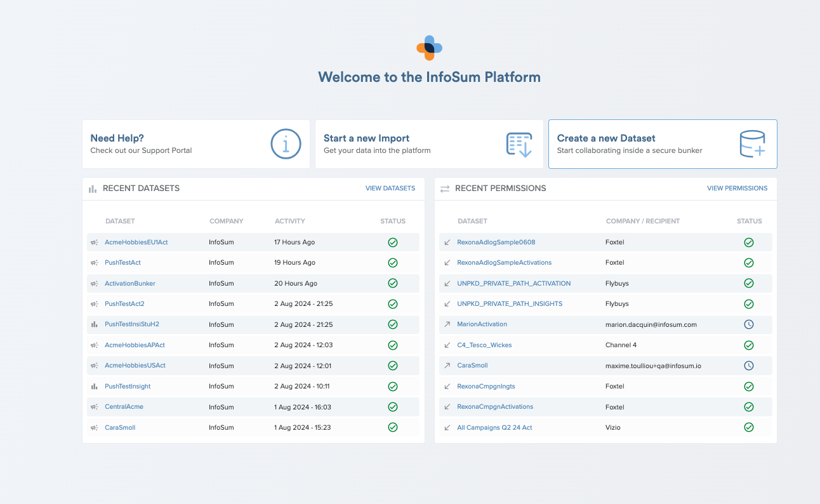The width and height of the screenshot is (820, 504).
Task: Open the RexonaAdlogSample0608 permission link
Action: (496, 242)
